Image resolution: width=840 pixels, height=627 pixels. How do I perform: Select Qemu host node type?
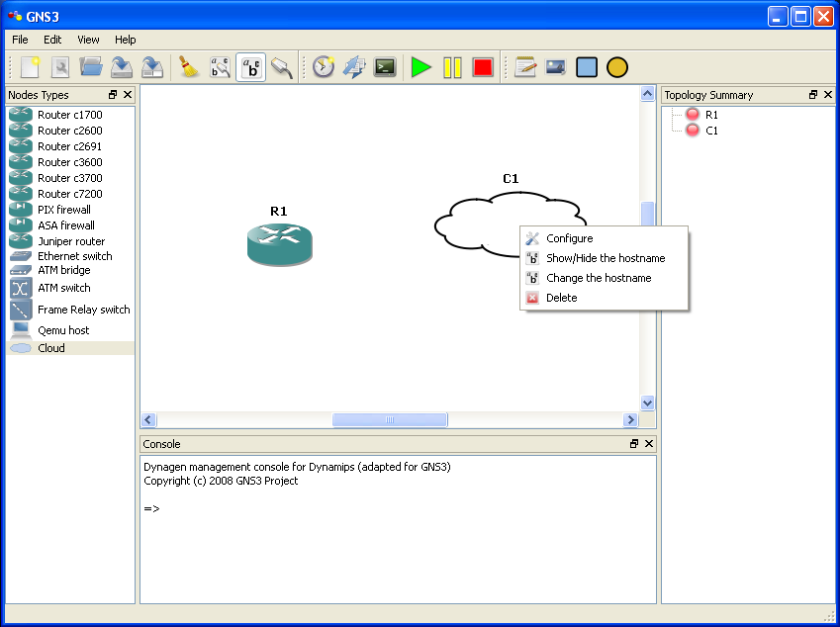point(70,330)
